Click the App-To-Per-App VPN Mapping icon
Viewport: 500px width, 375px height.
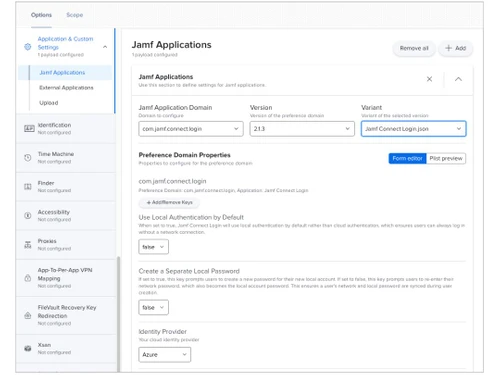coord(28,278)
